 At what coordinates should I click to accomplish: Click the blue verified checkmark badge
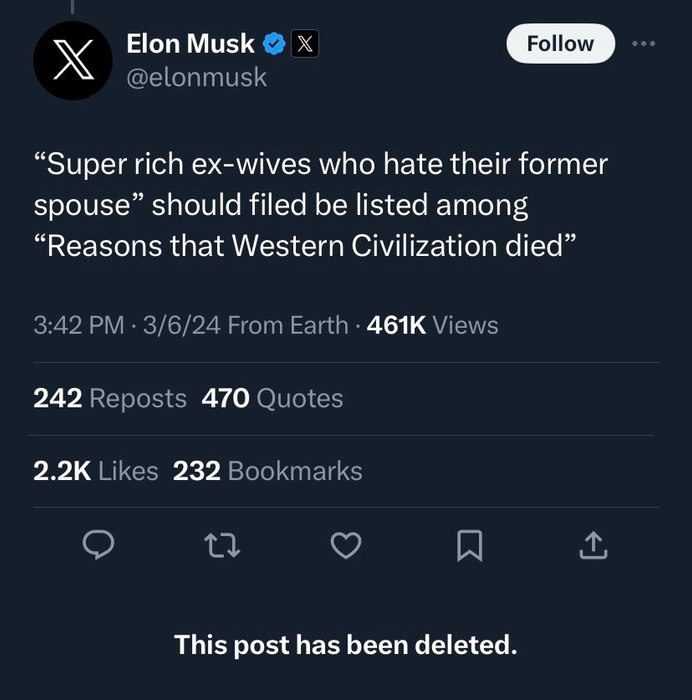(x=273, y=43)
